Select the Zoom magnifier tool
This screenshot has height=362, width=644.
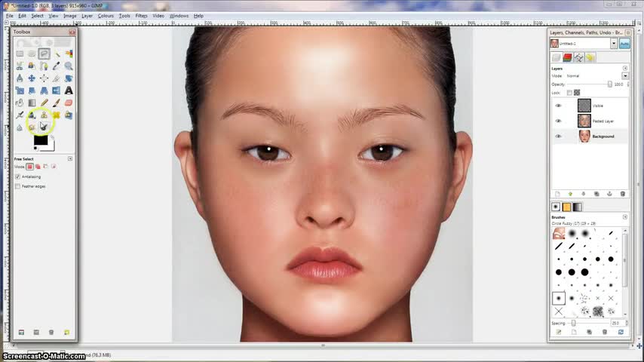pyautogui.click(x=69, y=66)
